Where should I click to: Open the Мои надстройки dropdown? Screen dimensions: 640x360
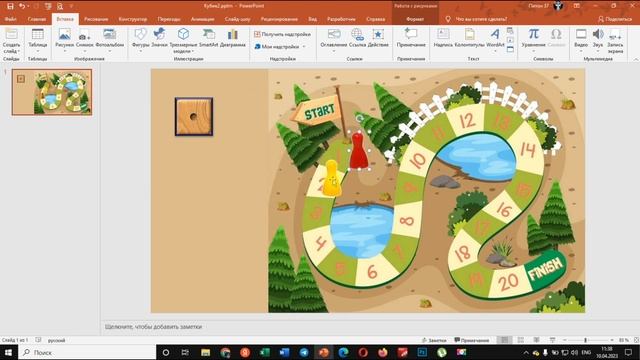[x=280, y=47]
